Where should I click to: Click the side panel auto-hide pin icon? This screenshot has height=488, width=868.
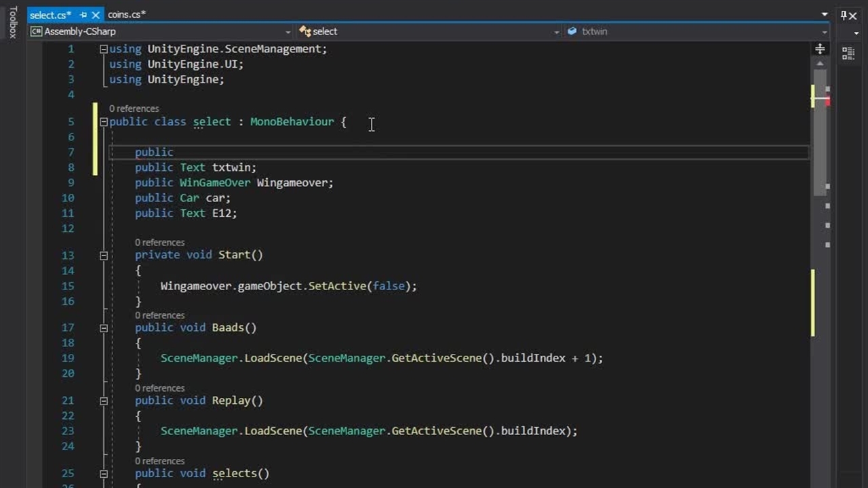848,15
